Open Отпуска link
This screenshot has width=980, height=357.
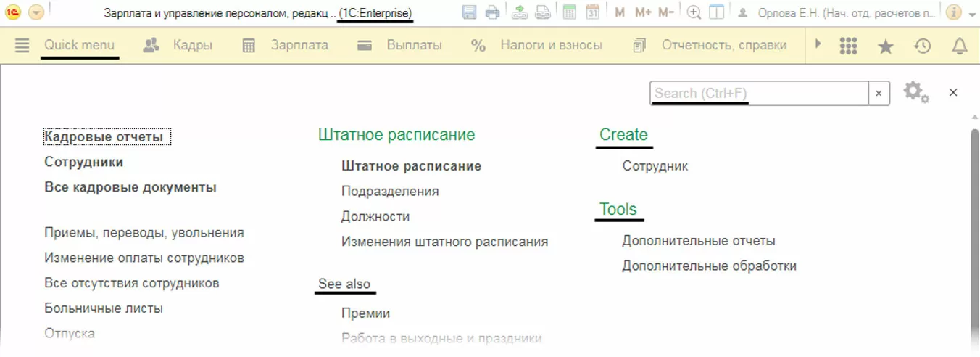(70, 333)
